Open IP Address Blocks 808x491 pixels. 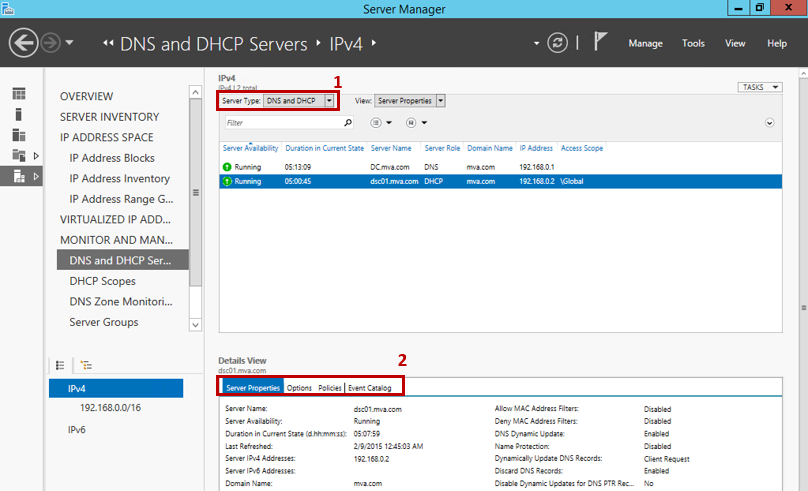(x=112, y=158)
